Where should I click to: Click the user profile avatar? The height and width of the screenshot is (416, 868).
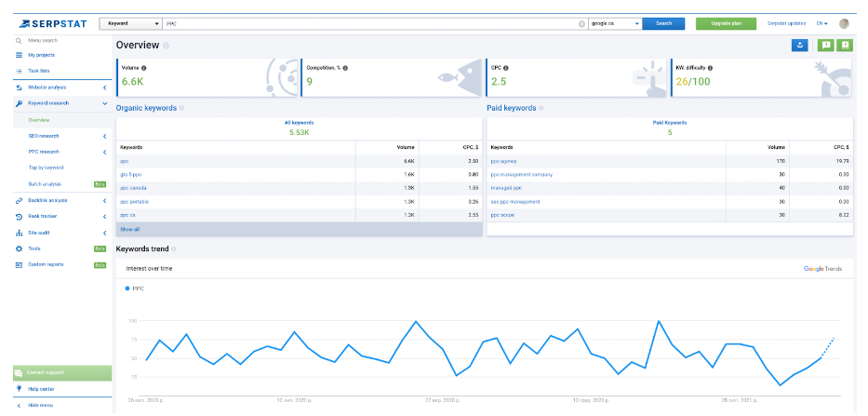[844, 23]
